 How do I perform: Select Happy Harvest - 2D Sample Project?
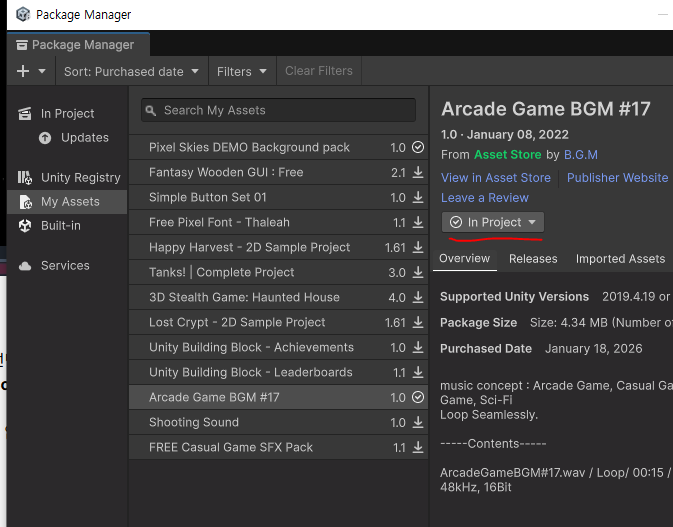[x=278, y=247]
